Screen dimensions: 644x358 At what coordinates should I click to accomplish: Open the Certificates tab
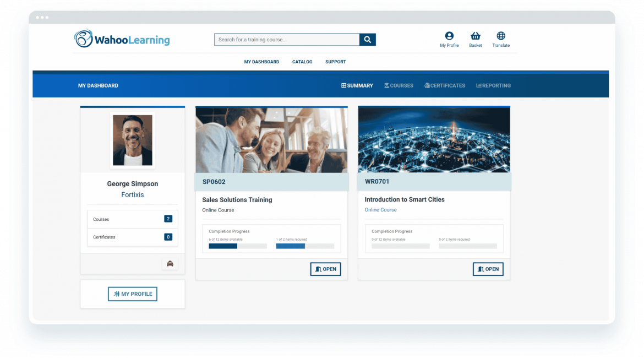(x=444, y=86)
